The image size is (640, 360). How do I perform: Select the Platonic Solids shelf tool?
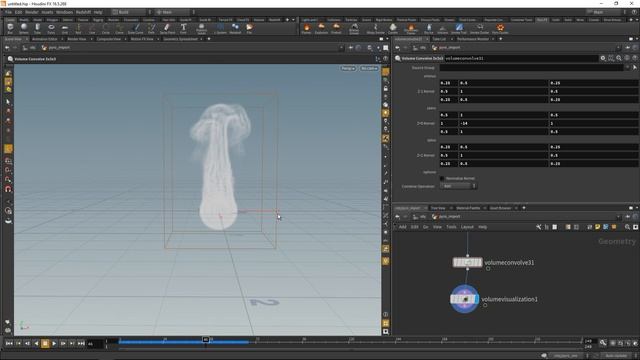tap(201, 29)
